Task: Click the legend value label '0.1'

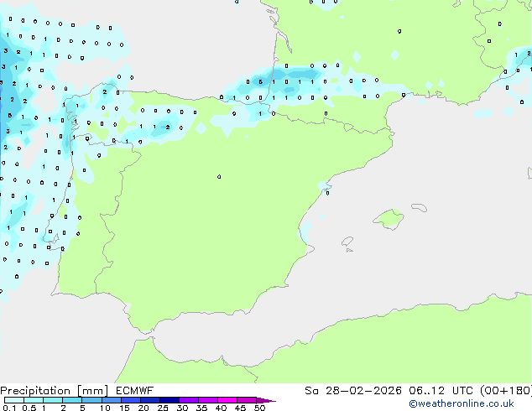Action: point(9,408)
